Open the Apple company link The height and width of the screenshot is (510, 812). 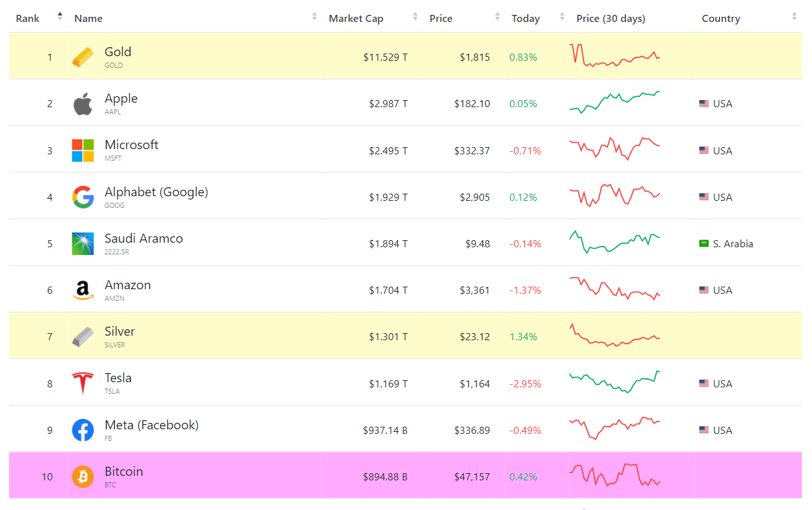pos(121,98)
